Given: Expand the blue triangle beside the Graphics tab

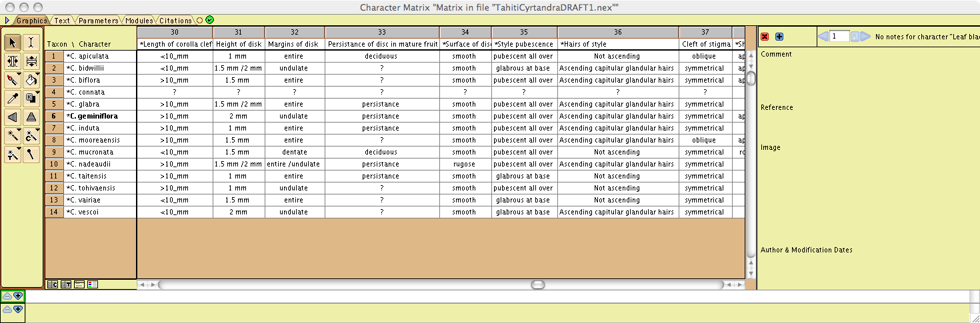Looking at the screenshot, I should [x=7, y=20].
